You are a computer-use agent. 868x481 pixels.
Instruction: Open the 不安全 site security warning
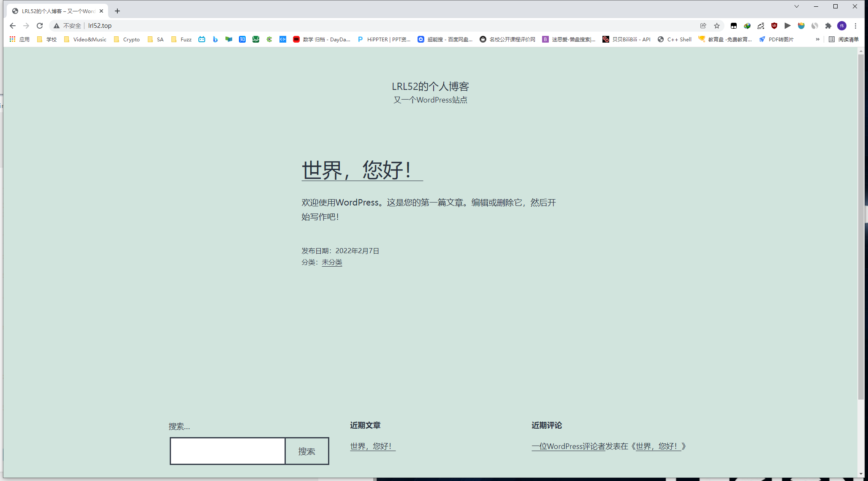pos(67,26)
